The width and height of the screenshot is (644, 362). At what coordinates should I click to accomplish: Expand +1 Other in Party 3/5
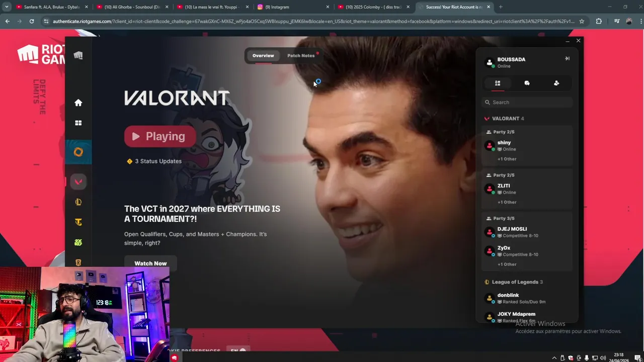click(507, 264)
